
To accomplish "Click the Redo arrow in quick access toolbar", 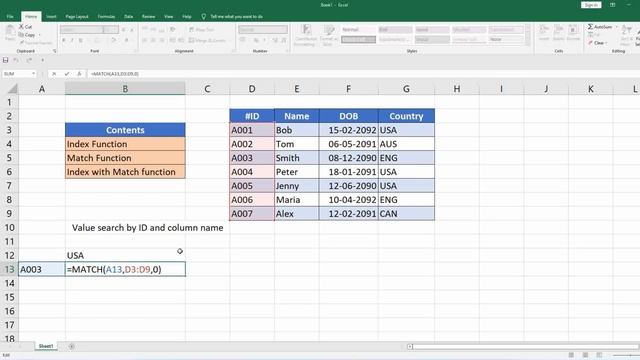I will (x=29, y=60).
